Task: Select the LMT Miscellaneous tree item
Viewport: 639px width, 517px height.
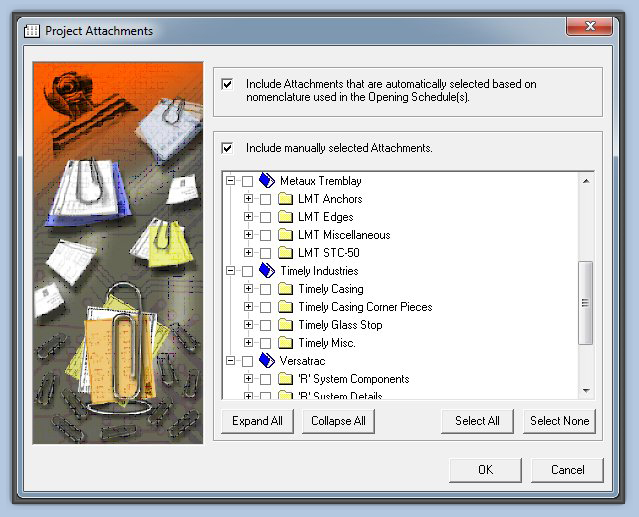Action: tap(344, 235)
